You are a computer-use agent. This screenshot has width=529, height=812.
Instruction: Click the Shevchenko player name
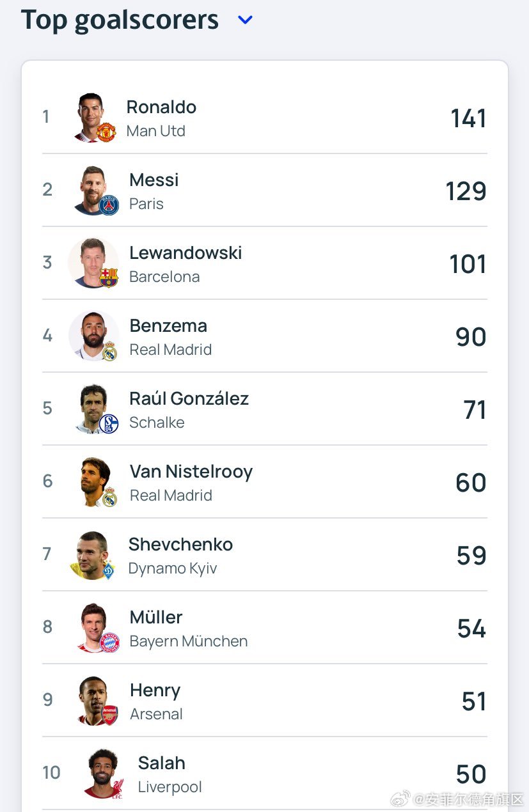(x=180, y=544)
